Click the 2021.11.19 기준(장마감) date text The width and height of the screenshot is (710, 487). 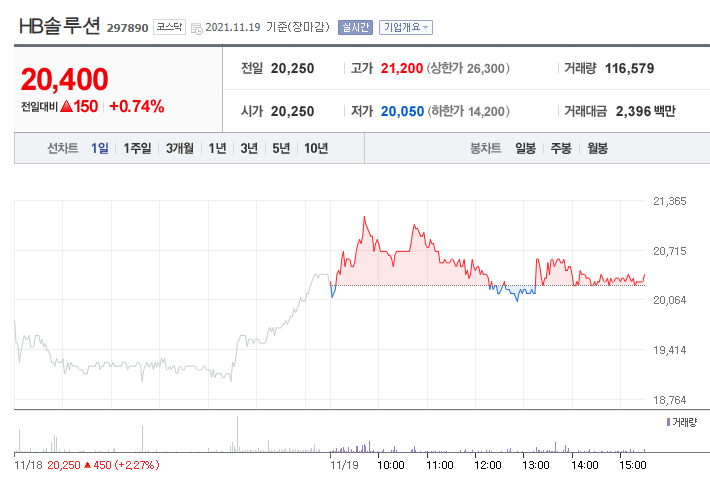coord(268,28)
